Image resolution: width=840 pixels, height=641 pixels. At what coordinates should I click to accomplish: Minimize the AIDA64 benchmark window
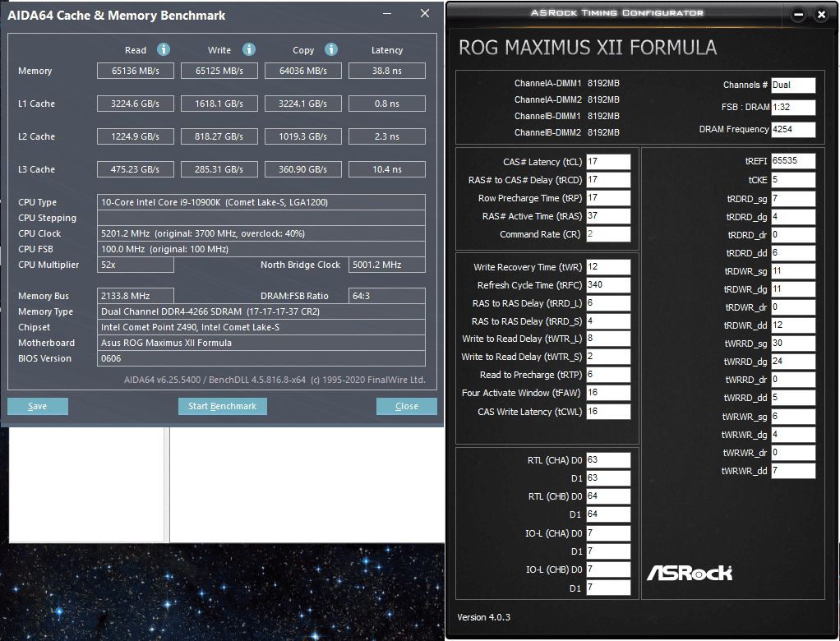pos(387,14)
